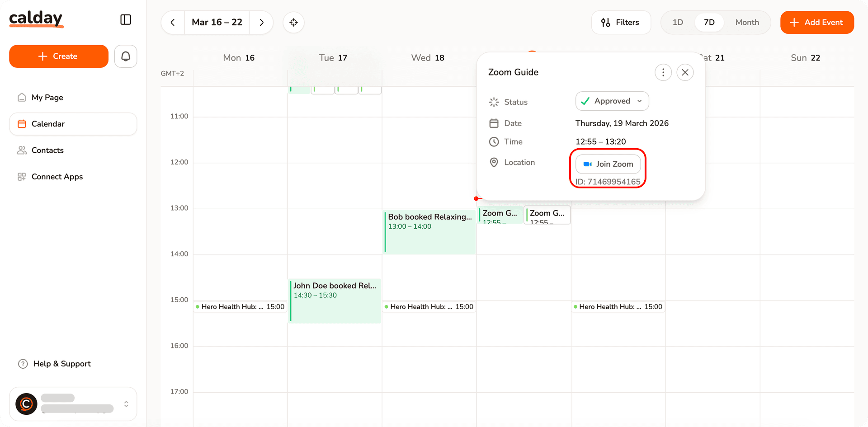
Task: Open Bob's Relaxing booking on Wednesday
Action: (429, 232)
